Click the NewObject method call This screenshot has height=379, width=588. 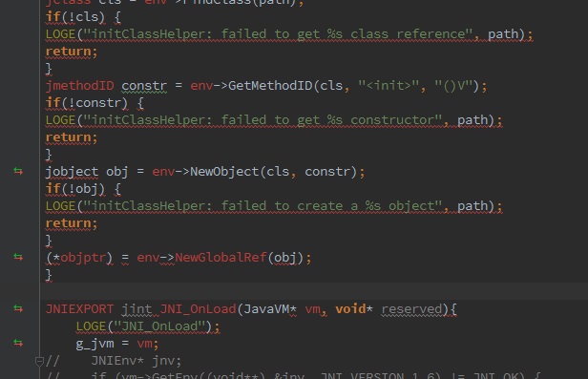tap(224, 172)
